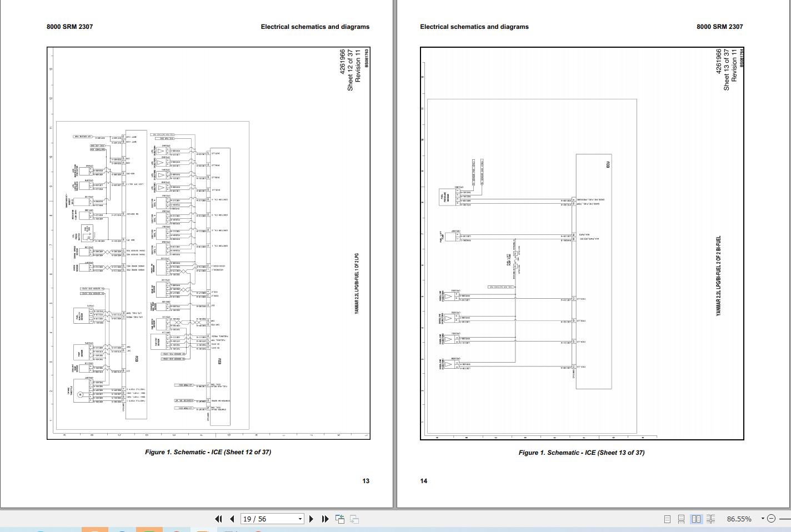Click page number 13 at page bottom

point(366,481)
